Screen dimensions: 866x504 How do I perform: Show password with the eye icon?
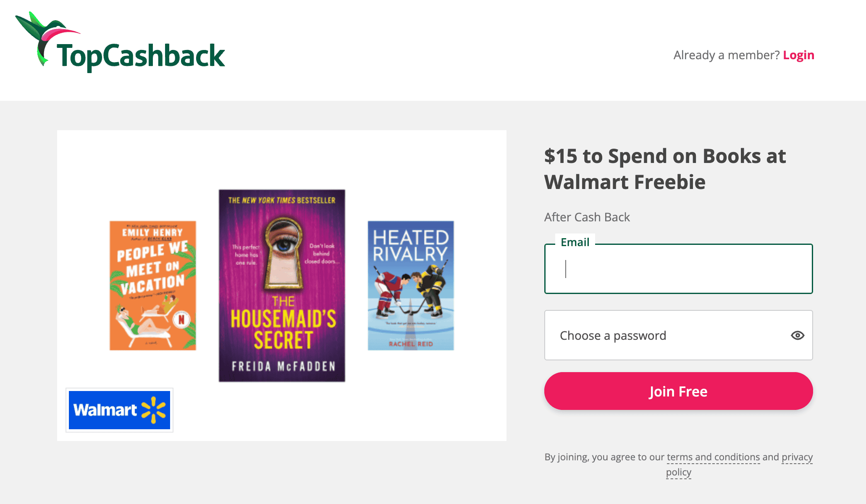[x=797, y=336]
